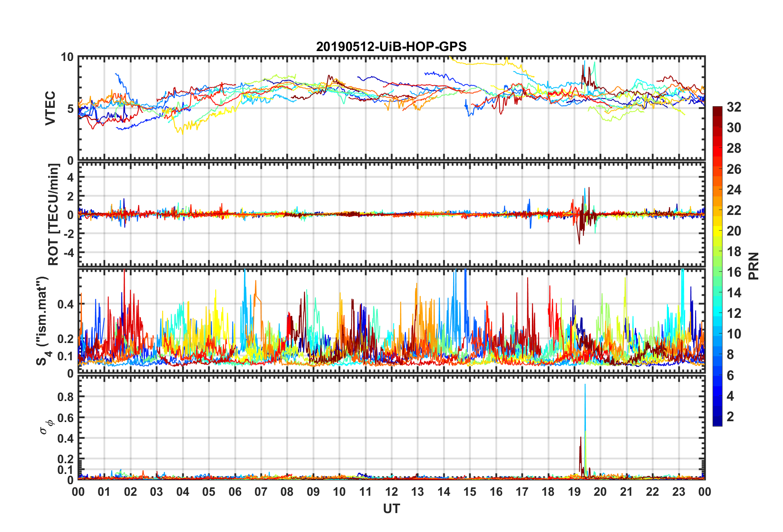The image size is (783, 532).
Task: Select the VTEC axis tick label "5"
Action: point(70,109)
